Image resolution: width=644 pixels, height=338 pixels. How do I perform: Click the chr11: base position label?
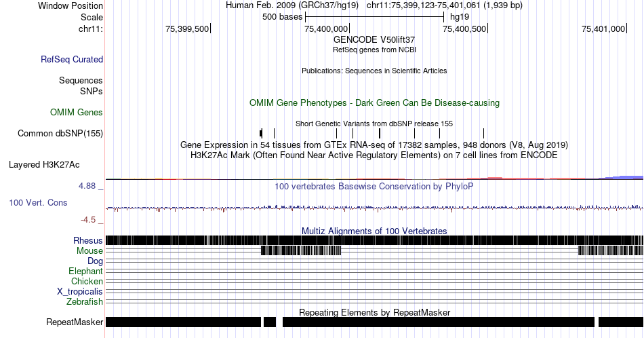coord(91,29)
